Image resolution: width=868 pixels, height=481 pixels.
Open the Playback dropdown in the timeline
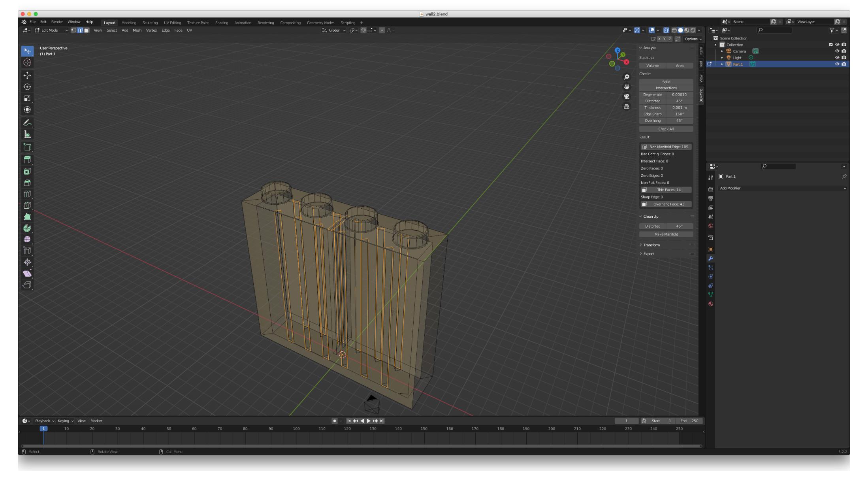pyautogui.click(x=44, y=421)
